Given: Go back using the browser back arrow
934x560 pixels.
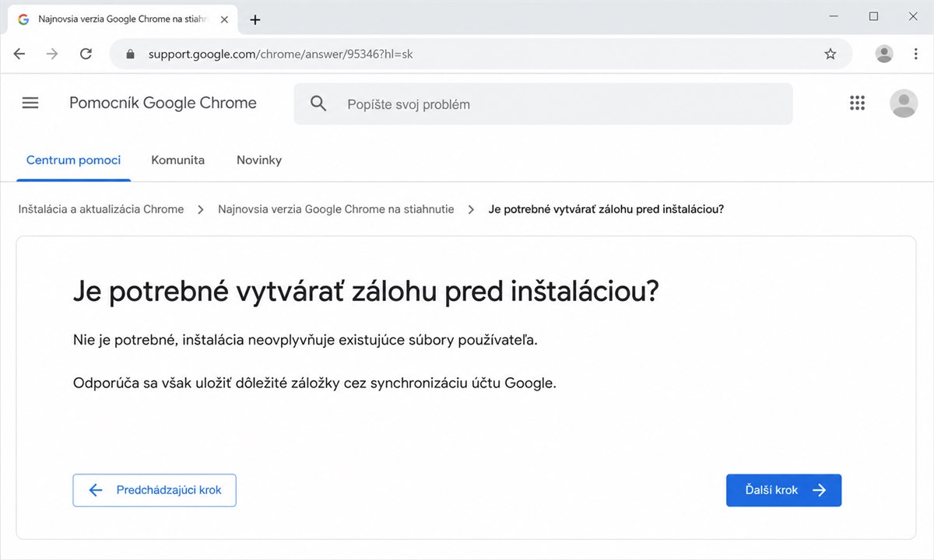Looking at the screenshot, I should 19,54.
